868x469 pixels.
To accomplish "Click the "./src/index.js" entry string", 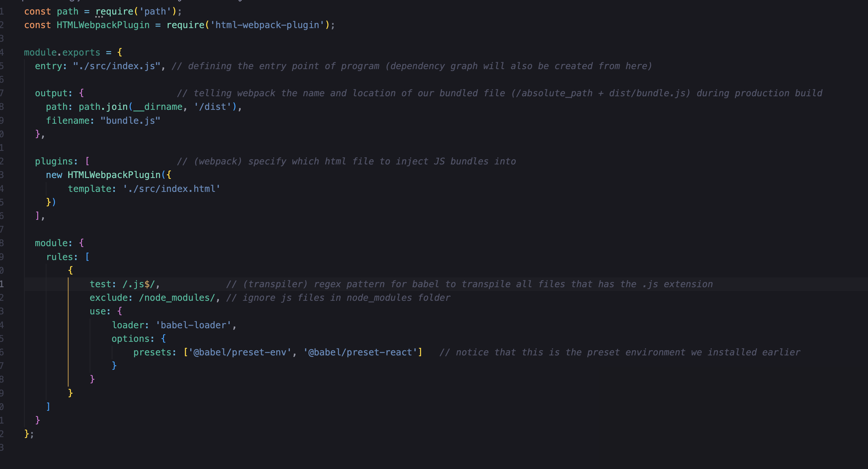I will coord(116,66).
